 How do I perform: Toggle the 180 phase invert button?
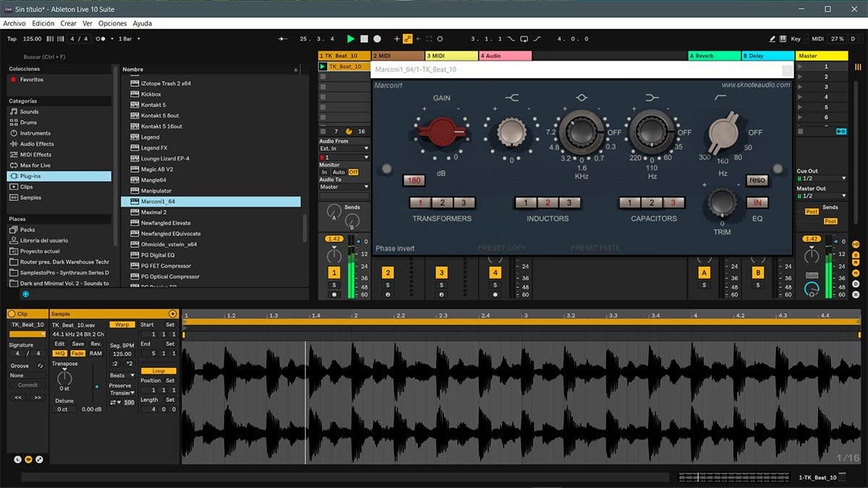click(x=414, y=181)
